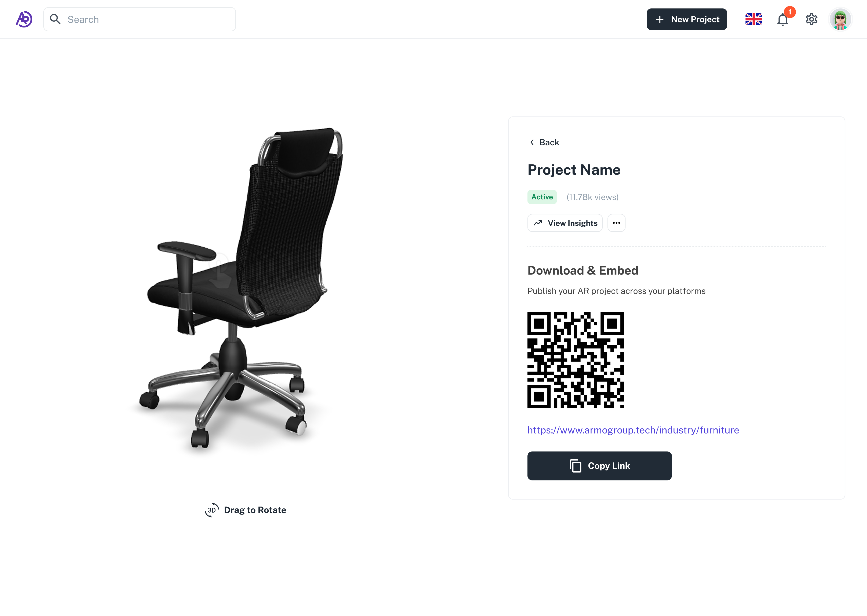Open the notifications bell
This screenshot has width=867, height=616.
782,19
